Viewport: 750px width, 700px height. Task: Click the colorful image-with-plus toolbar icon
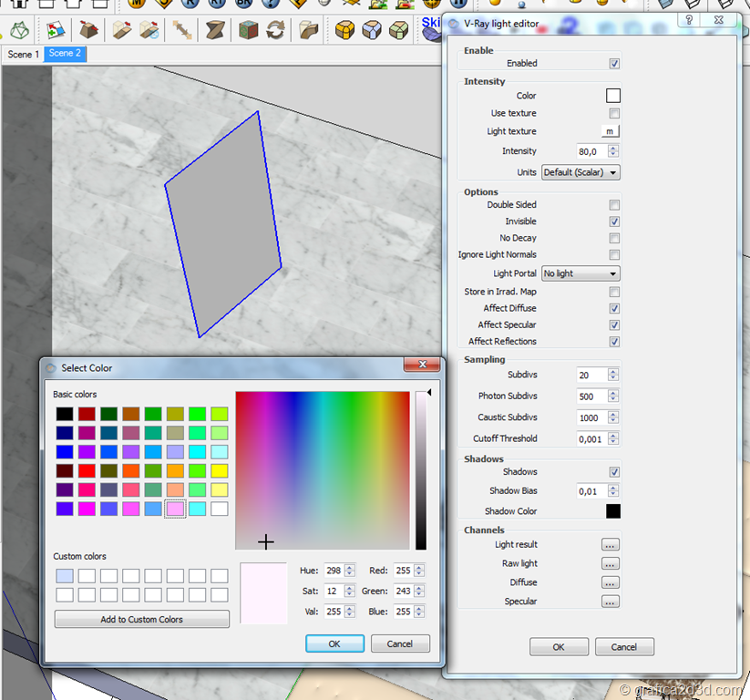point(56,31)
